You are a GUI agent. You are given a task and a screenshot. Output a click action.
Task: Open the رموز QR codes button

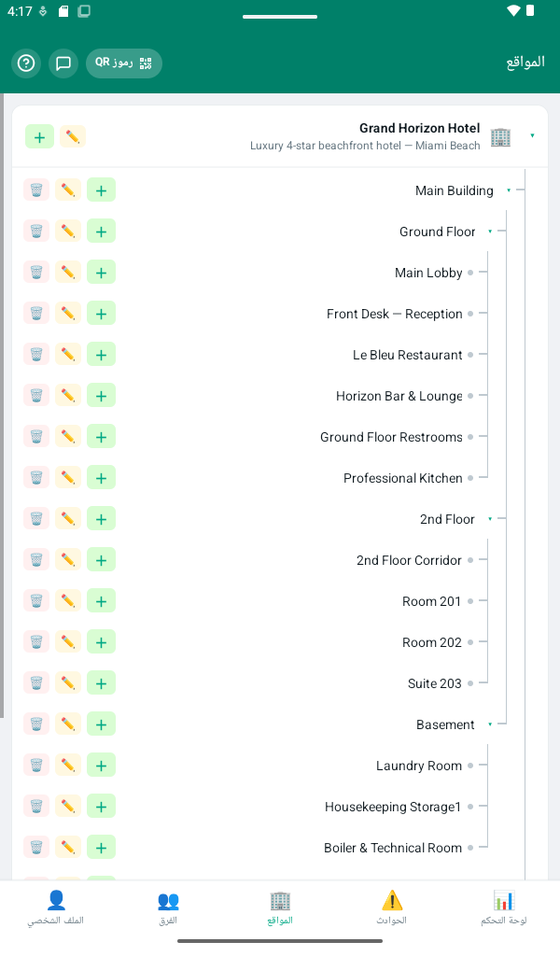pos(124,63)
